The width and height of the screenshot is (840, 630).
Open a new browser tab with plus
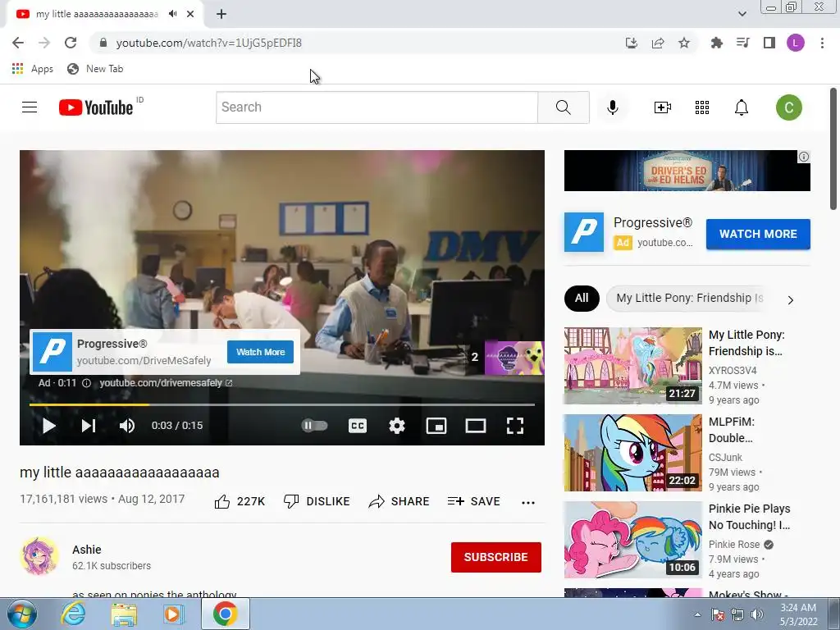[221, 15]
